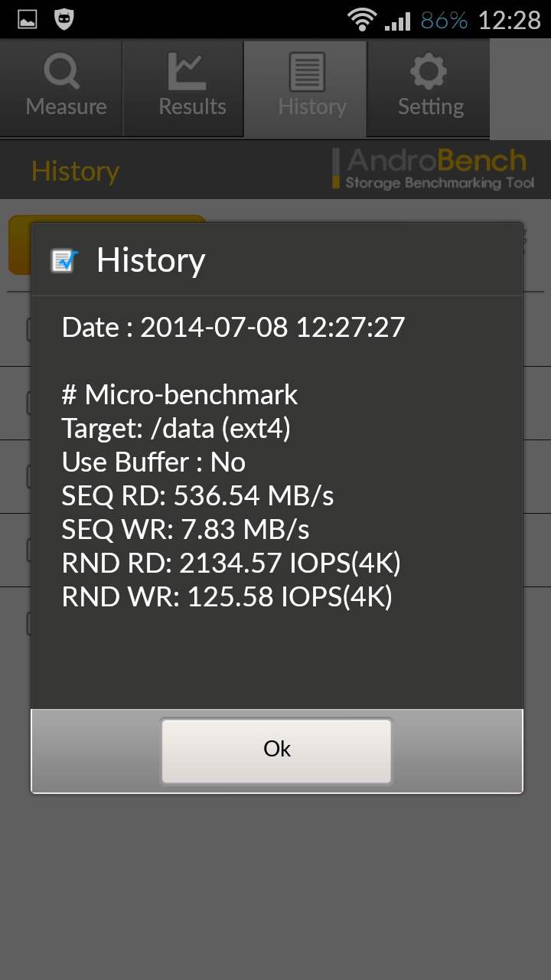This screenshot has width=551, height=980.
Task: Toggle the topmost checkbox peeking behind the dialog
Action: point(29,329)
